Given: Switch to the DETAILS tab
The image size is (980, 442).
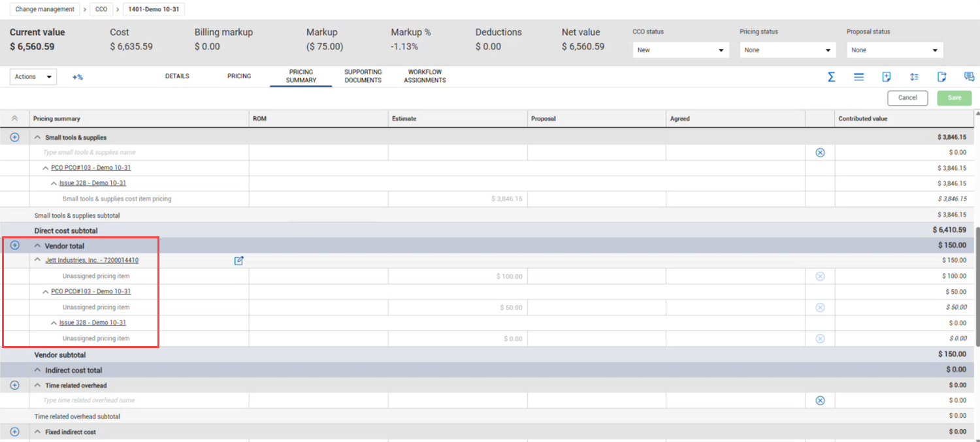Looking at the screenshot, I should point(177,76).
